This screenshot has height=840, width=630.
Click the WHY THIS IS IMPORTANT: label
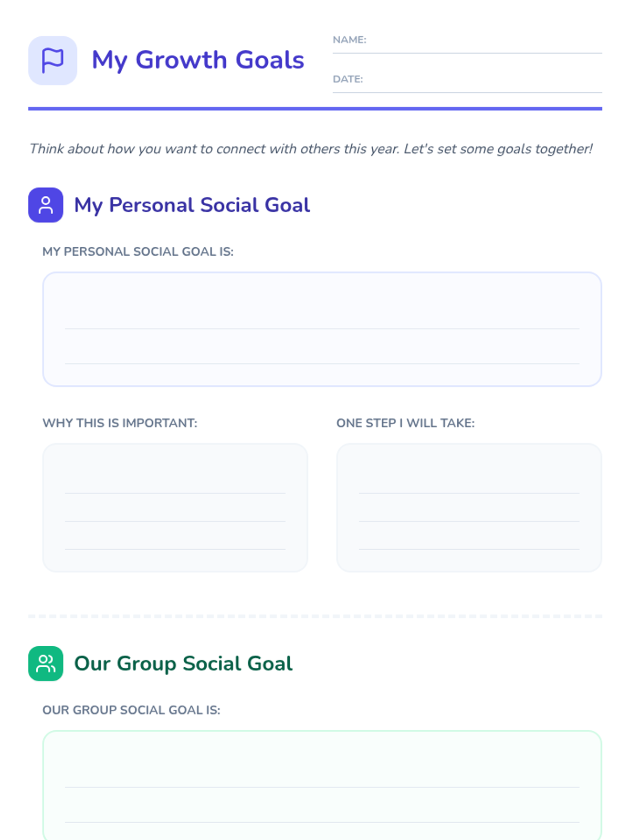[120, 423]
